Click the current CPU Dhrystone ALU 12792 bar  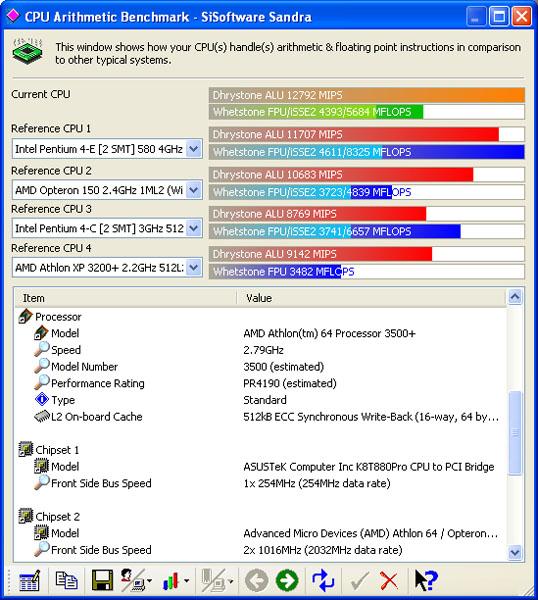click(367, 95)
